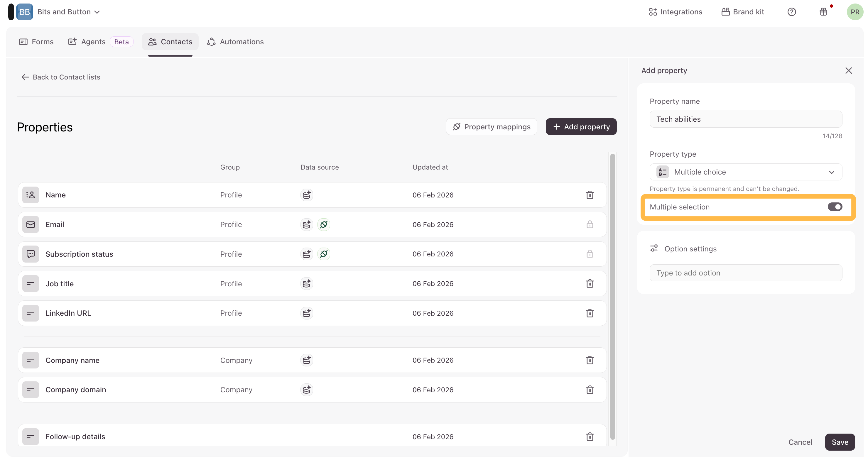Toggle the Multiple selection switch off
Screen dimensions: 868x460
click(834, 207)
